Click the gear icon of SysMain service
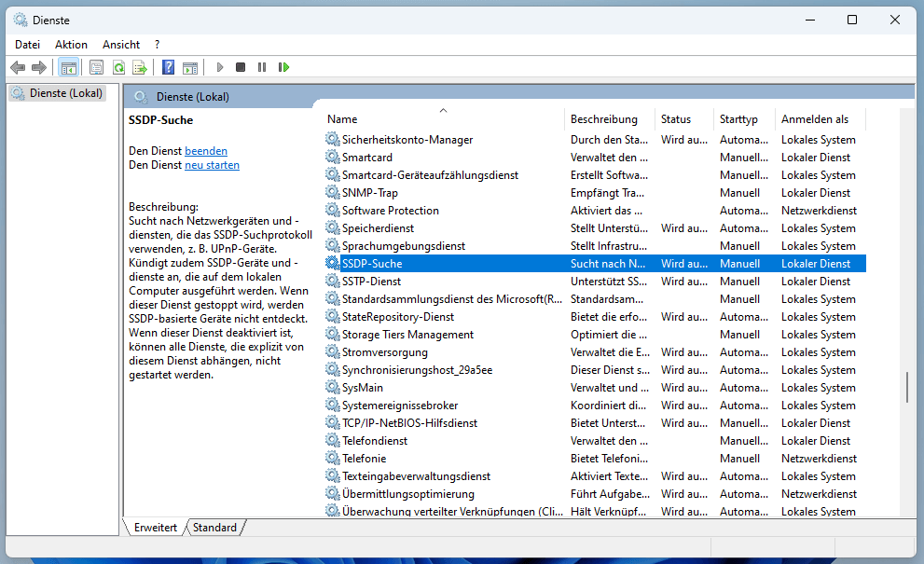The image size is (924, 564). pyautogui.click(x=332, y=387)
